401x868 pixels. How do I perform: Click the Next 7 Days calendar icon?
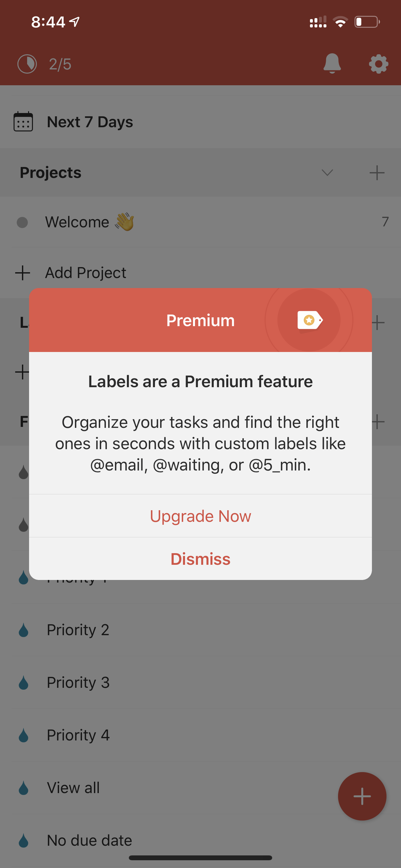pyautogui.click(x=23, y=121)
